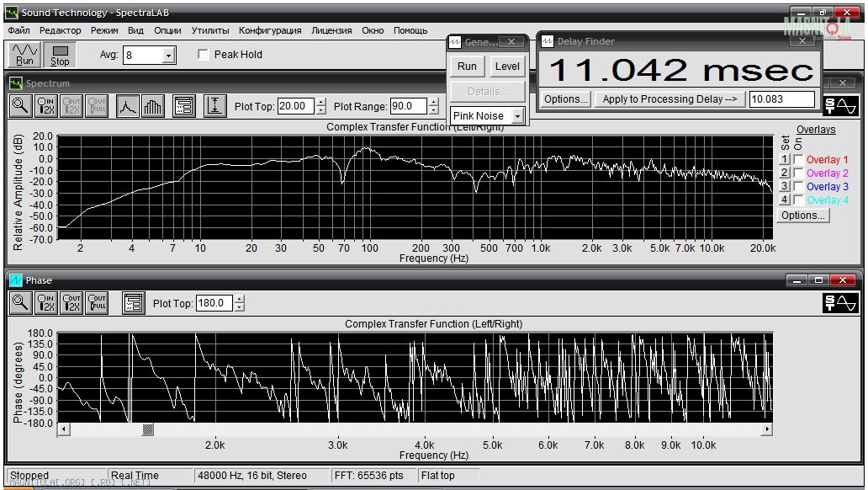Screen dimensions: 868x490
Task: Click Set button 2 for Overlay 2
Action: 784,173
